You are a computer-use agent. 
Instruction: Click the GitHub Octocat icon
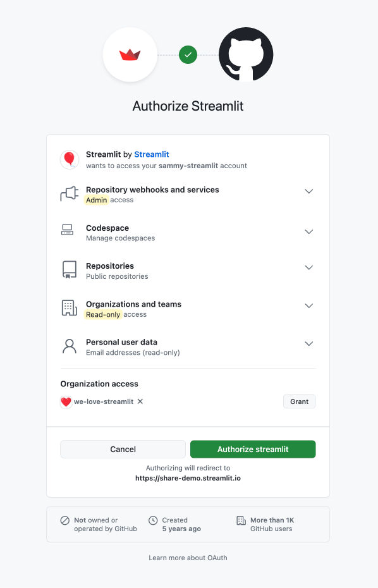pos(246,54)
